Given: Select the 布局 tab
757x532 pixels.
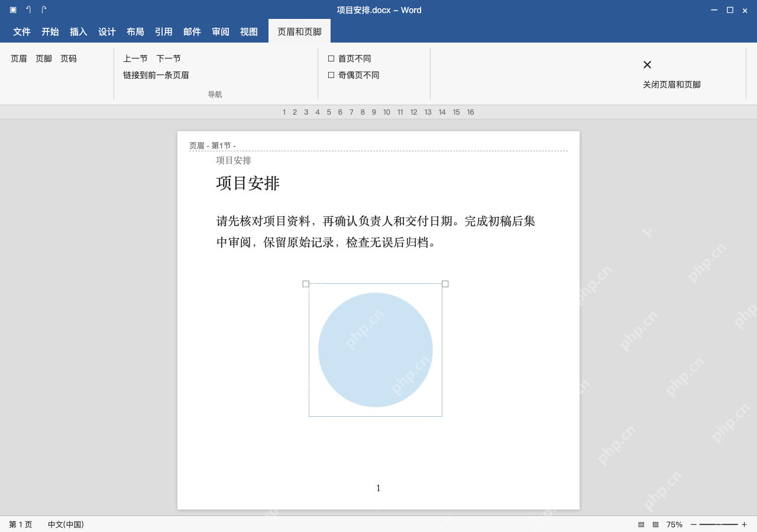Looking at the screenshot, I should [x=135, y=31].
